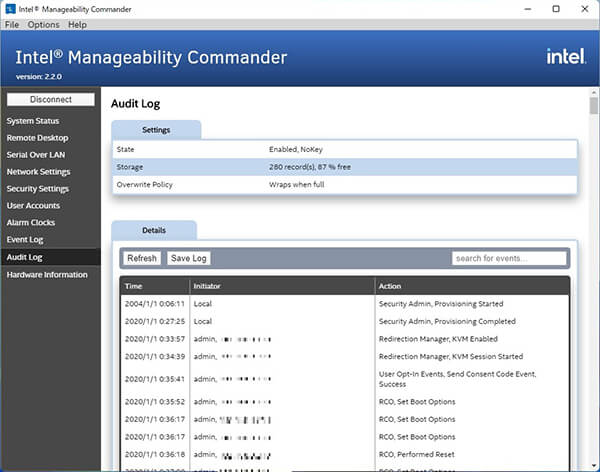Click the Intel logo in header
The width and height of the screenshot is (600, 472).
coord(566,57)
